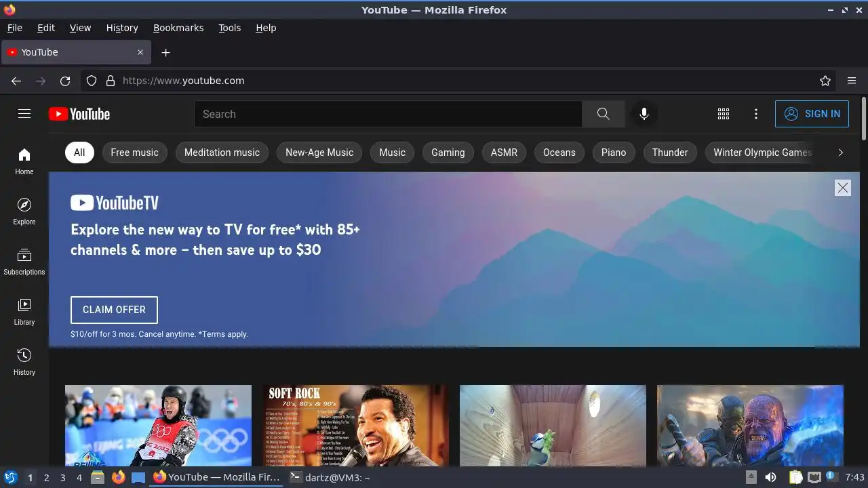
Task: Open History in sidebar
Action: [x=24, y=362]
